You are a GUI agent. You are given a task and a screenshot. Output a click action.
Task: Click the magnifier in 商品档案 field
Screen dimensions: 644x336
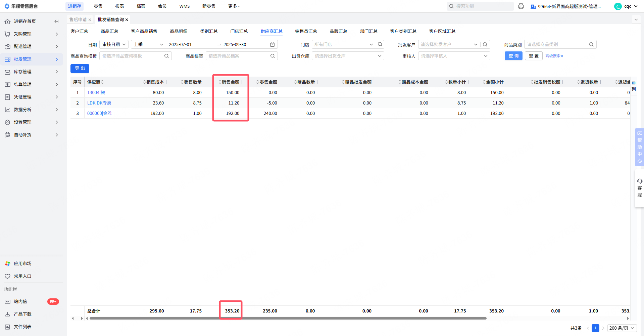(273, 56)
